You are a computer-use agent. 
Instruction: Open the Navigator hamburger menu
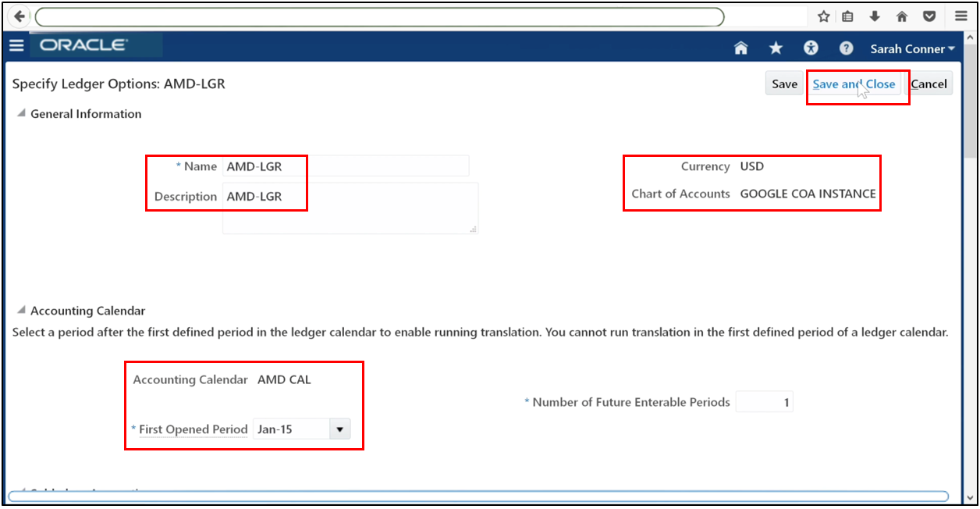pos(16,45)
